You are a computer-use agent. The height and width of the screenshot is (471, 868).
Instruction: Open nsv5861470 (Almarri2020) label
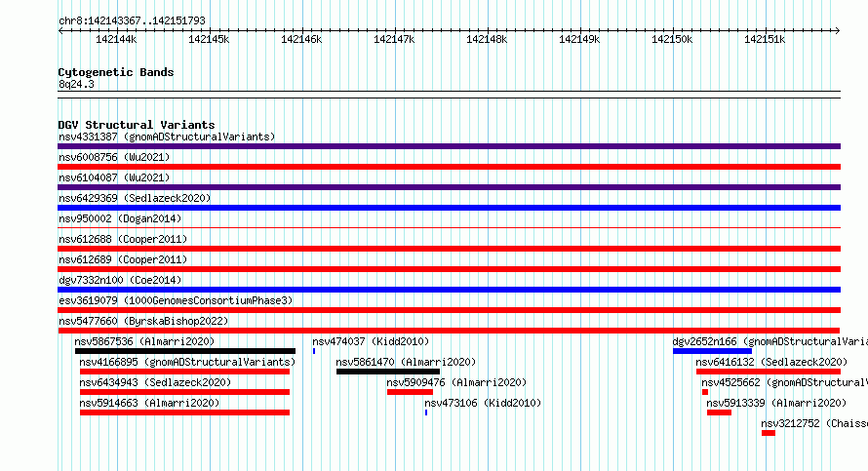[406, 362]
